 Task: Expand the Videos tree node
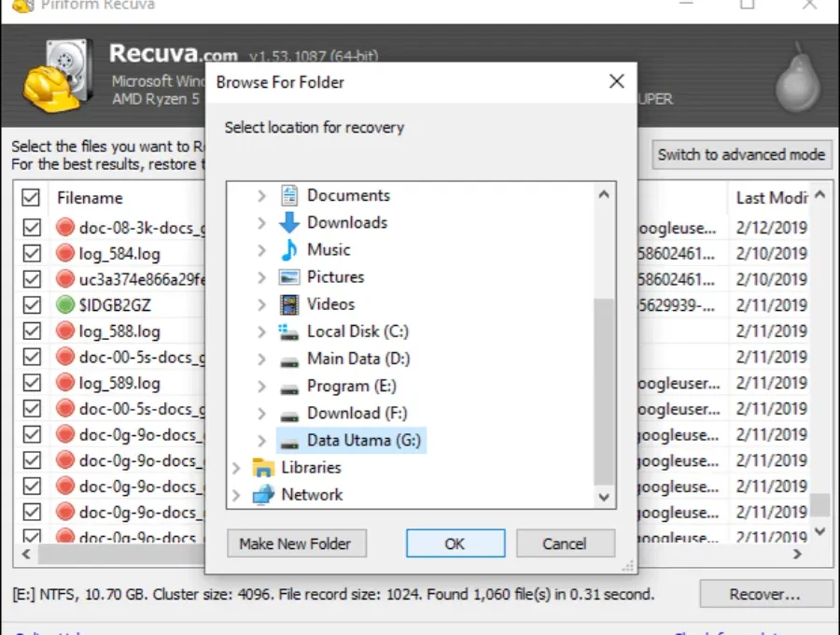click(x=261, y=304)
